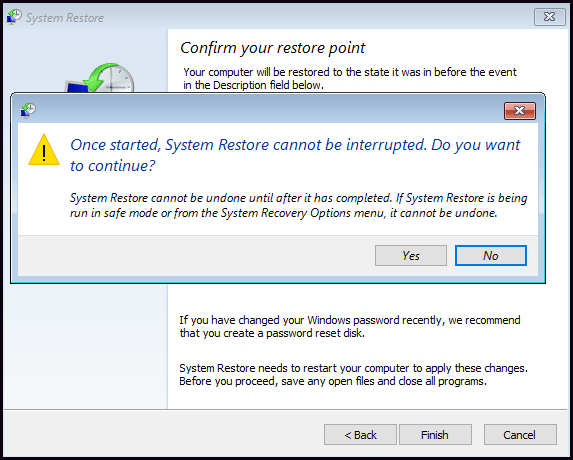The image size is (573, 460).
Task: Click the 'cannot be undone' italic description text
Action: click(x=298, y=205)
